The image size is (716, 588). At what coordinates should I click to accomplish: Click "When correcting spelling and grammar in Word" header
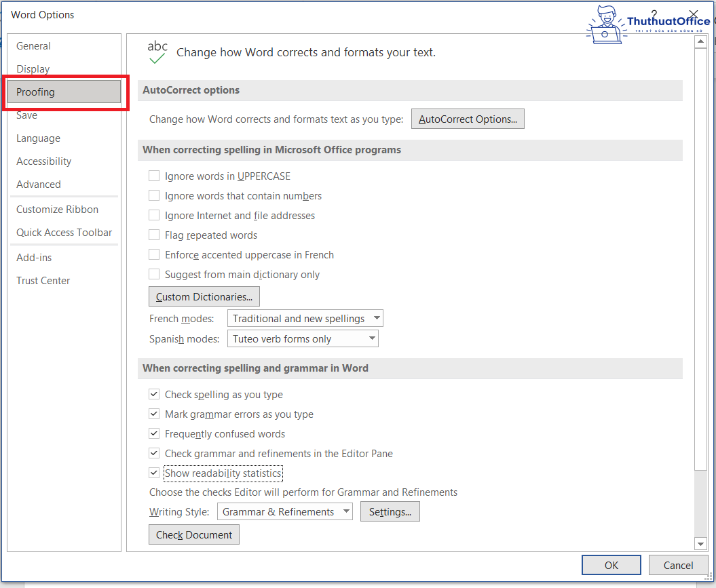point(410,368)
